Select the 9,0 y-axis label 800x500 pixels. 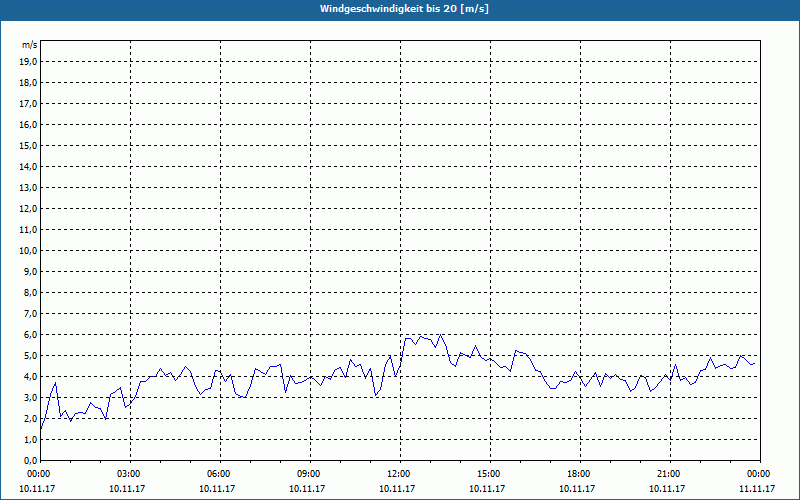click(x=31, y=271)
